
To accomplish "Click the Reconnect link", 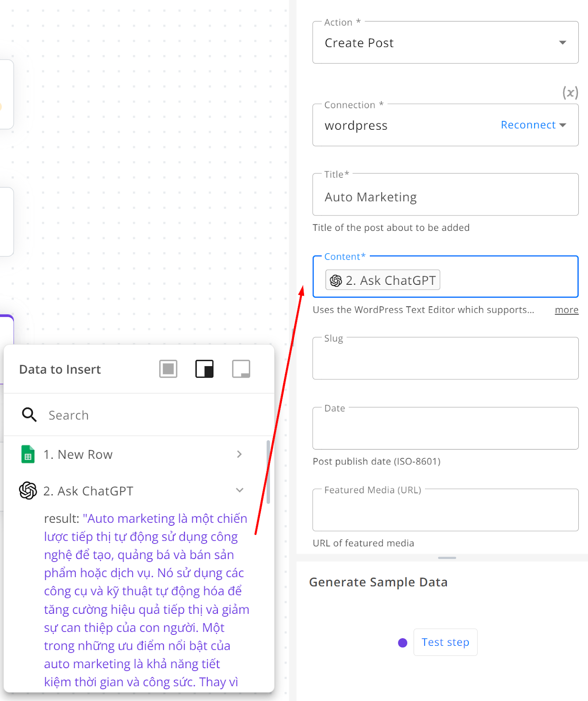I will point(528,125).
